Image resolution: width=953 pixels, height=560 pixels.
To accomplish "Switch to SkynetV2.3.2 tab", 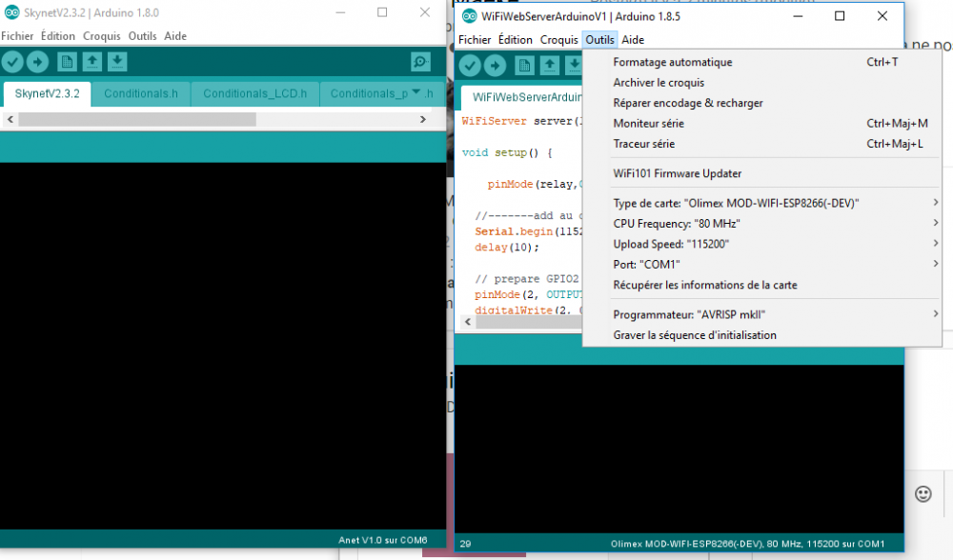I will [48, 93].
